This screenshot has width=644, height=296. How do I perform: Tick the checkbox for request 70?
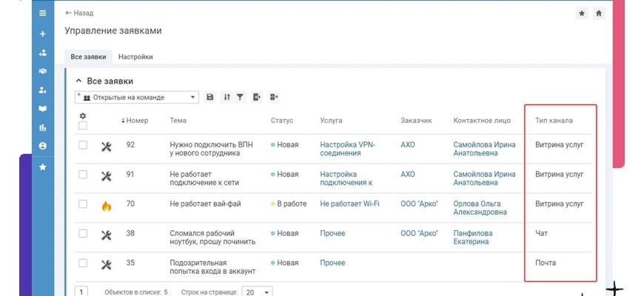[83, 204]
